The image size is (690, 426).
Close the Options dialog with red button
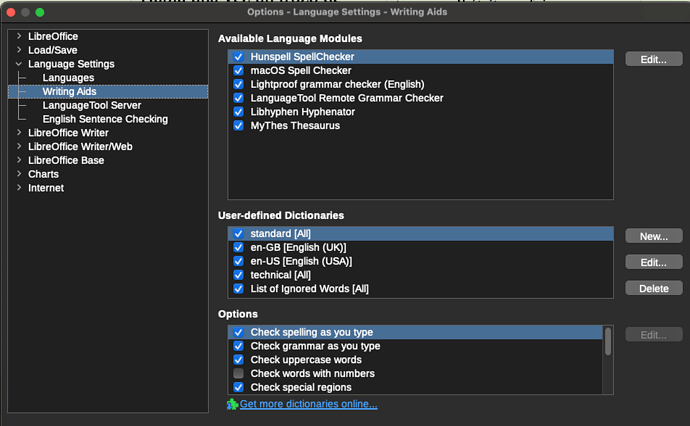tap(11, 12)
